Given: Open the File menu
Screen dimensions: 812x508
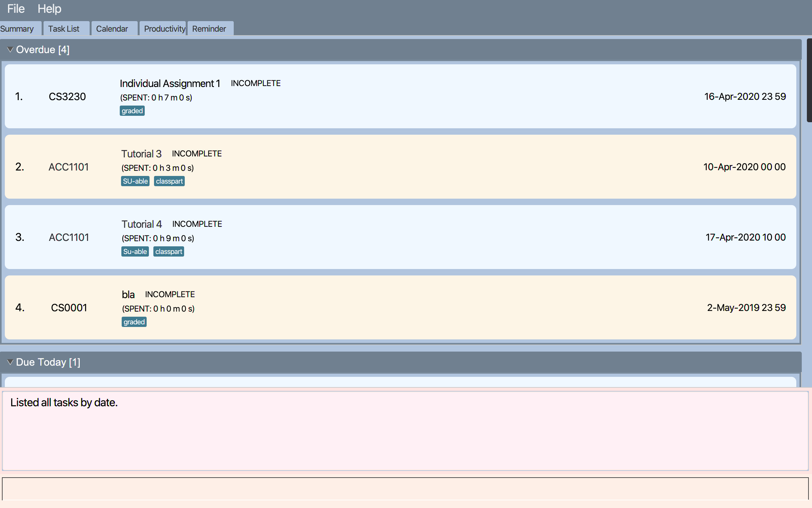Looking at the screenshot, I should coord(16,9).
